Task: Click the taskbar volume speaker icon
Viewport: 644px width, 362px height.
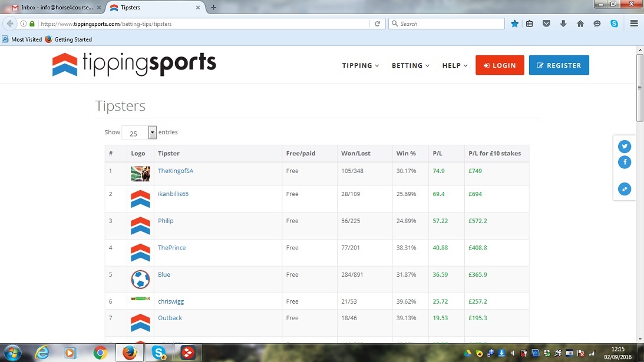Action: pos(513,353)
